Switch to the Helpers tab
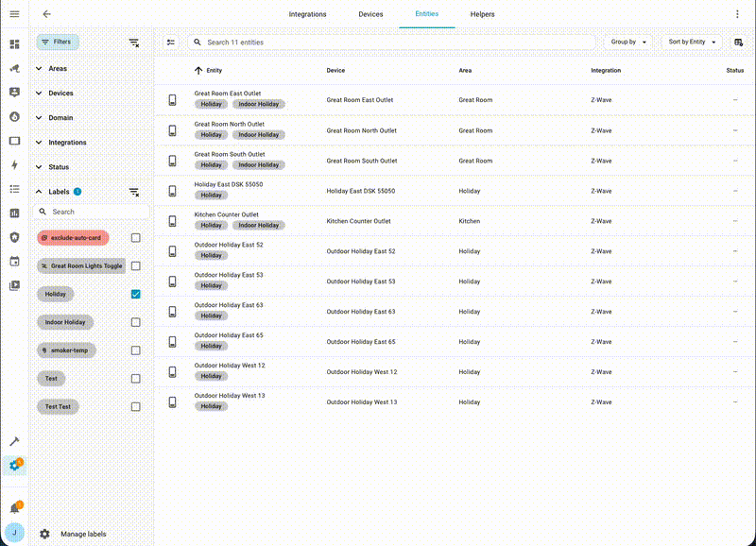Screen dimensions: 756x546 tap(482, 14)
